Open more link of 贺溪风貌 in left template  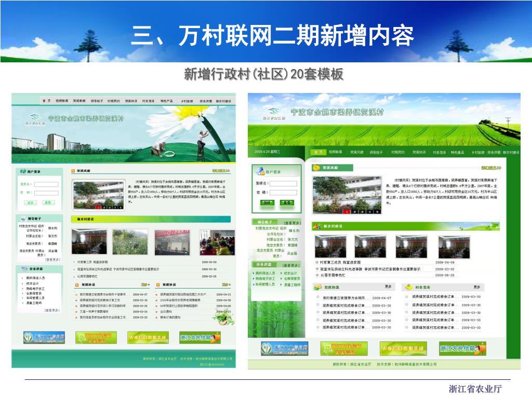point(221,170)
